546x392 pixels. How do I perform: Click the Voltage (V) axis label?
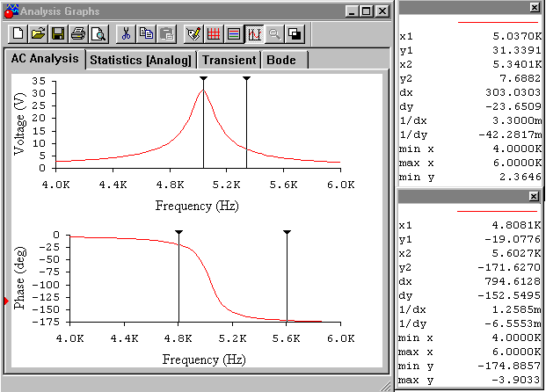pyautogui.click(x=19, y=124)
